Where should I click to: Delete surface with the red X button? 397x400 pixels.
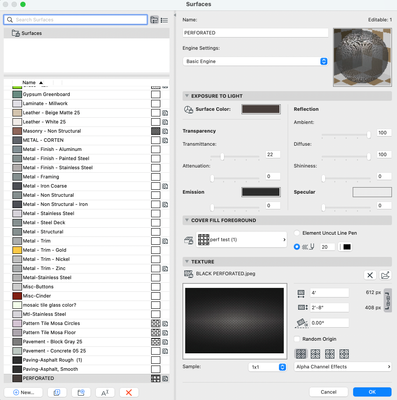coord(129,392)
